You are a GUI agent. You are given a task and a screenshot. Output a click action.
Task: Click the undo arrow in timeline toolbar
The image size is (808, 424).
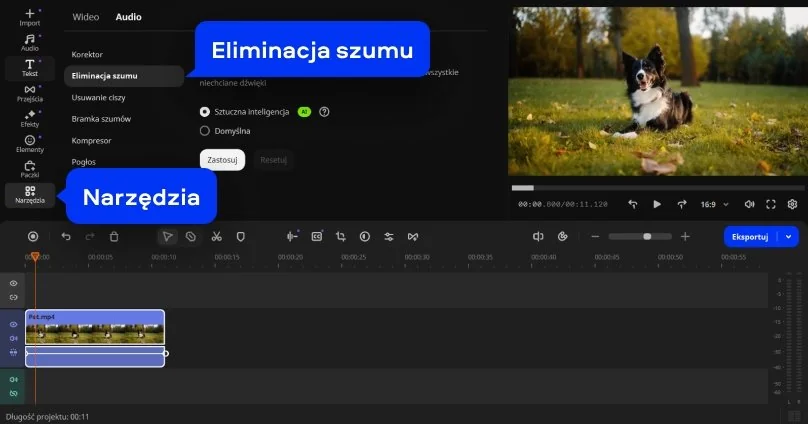click(x=66, y=237)
